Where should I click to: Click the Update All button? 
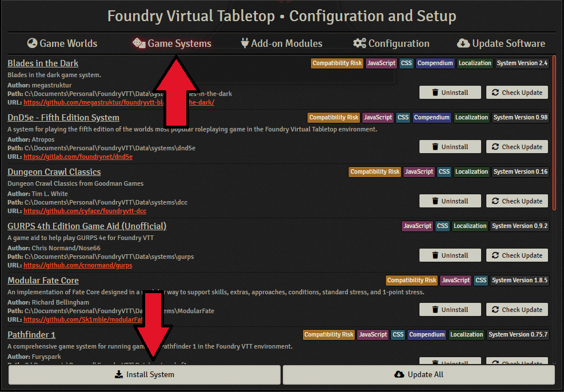point(419,375)
